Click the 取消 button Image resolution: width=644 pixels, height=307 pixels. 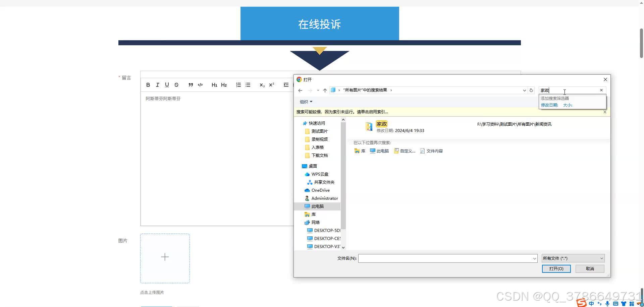[x=589, y=268]
